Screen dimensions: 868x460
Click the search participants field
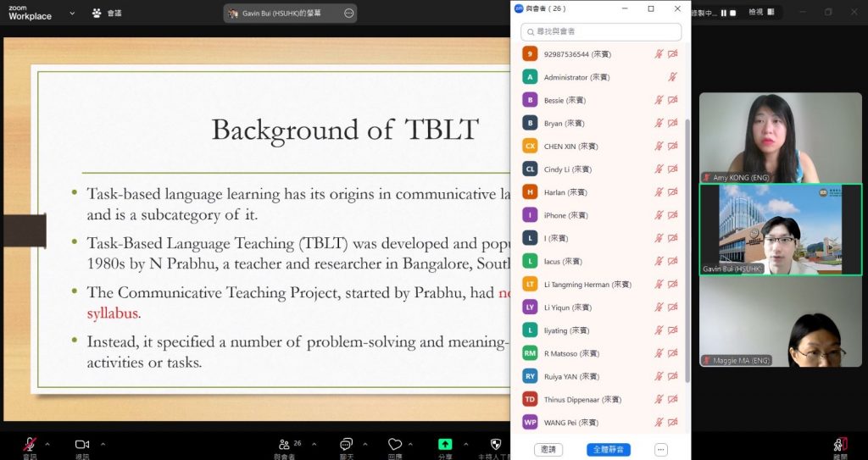pyautogui.click(x=601, y=31)
